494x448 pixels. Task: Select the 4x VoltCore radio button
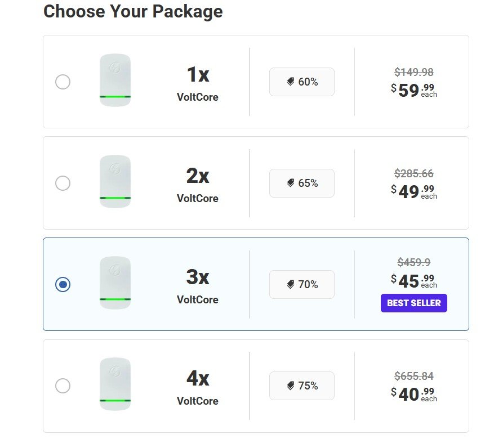coord(63,386)
